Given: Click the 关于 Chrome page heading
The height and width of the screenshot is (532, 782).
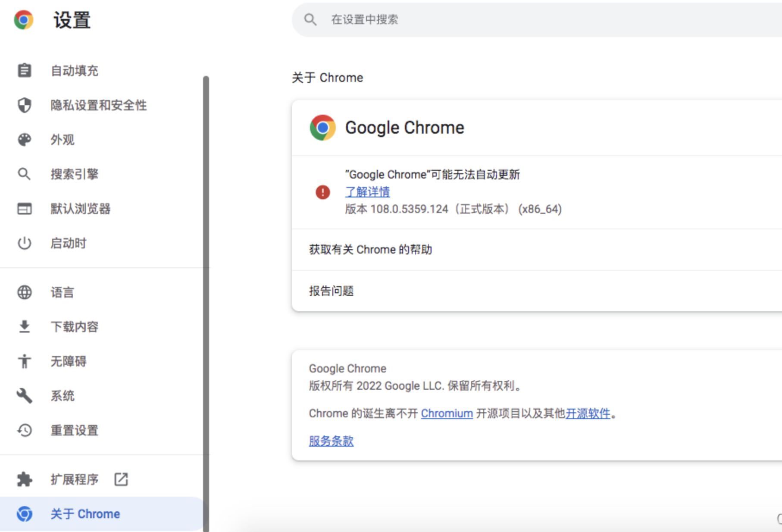Looking at the screenshot, I should coord(327,78).
